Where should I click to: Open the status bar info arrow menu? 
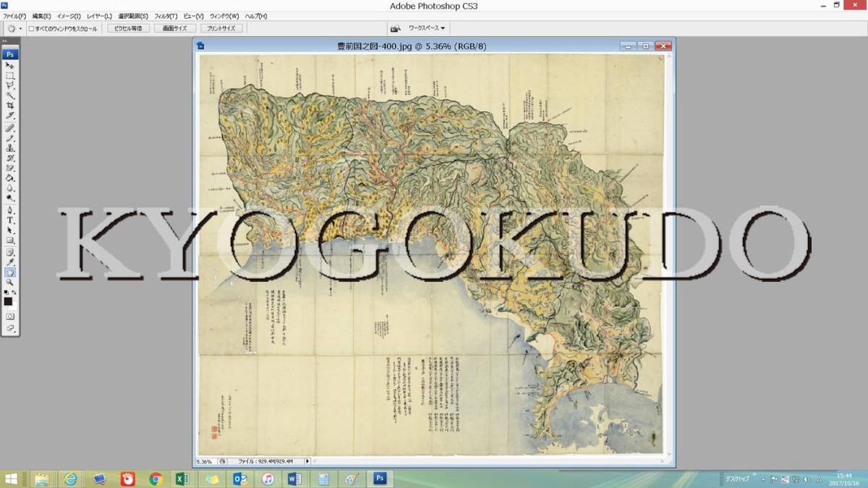coord(307,461)
